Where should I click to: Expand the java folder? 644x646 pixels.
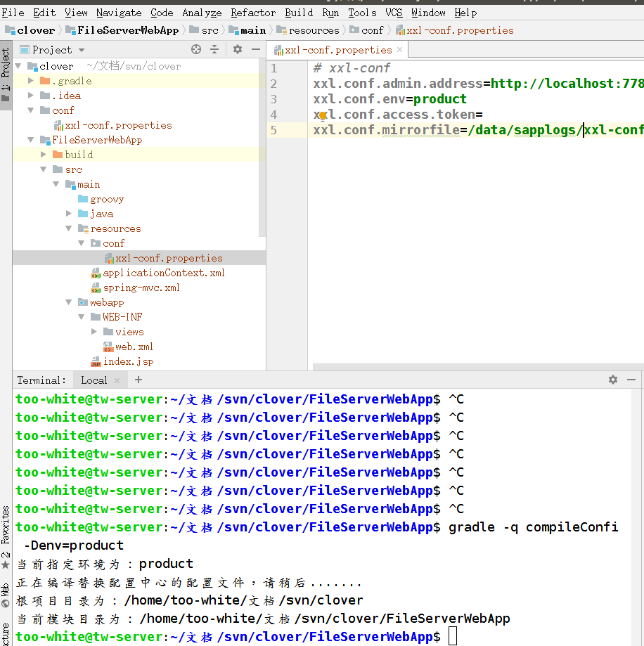pos(69,214)
